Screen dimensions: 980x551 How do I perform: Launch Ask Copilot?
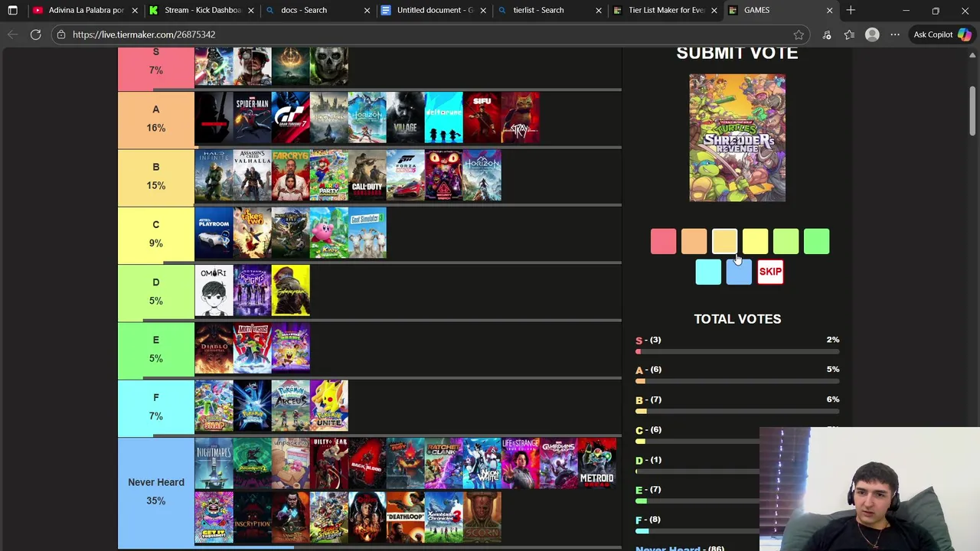(942, 34)
